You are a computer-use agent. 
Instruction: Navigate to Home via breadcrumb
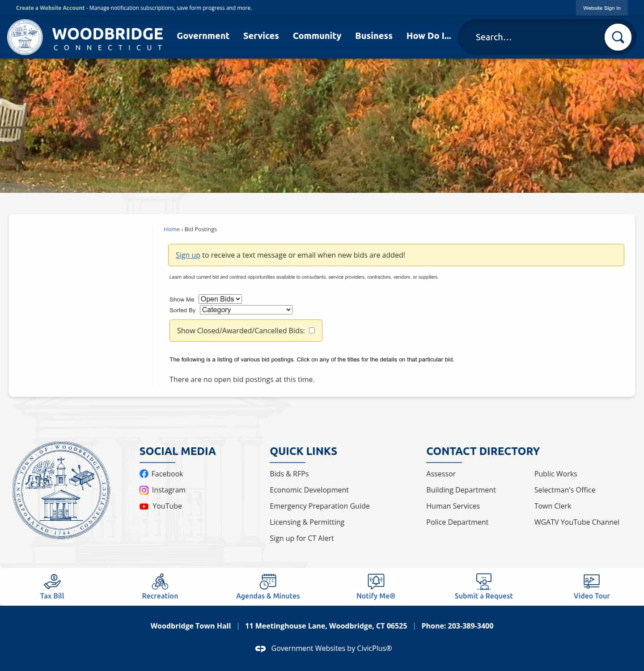tap(171, 229)
